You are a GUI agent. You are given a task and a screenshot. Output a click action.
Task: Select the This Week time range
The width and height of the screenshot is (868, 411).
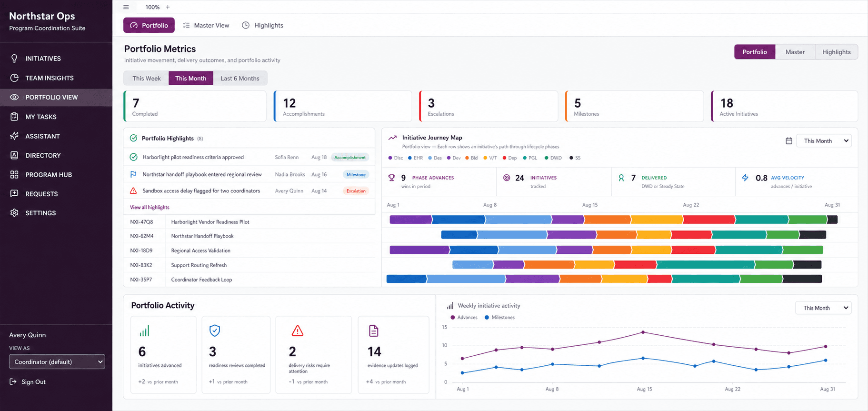146,78
